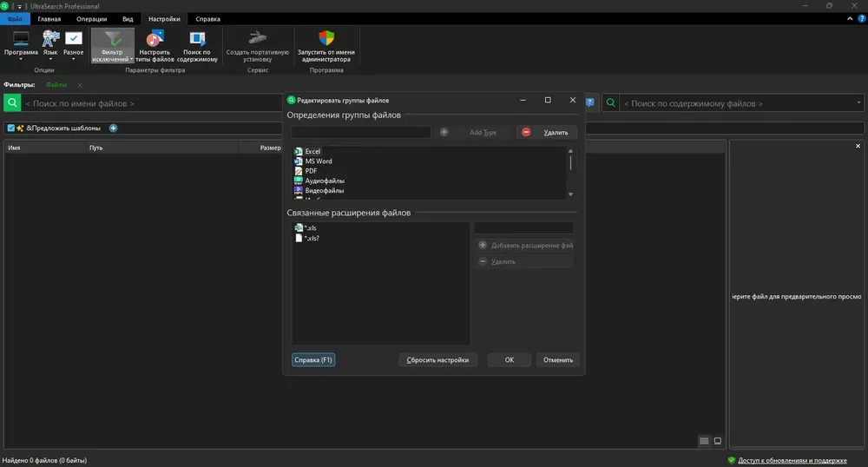Select Поиск по содержимому ribbon icon
Viewport: 868px width, 467px height.
click(197, 39)
